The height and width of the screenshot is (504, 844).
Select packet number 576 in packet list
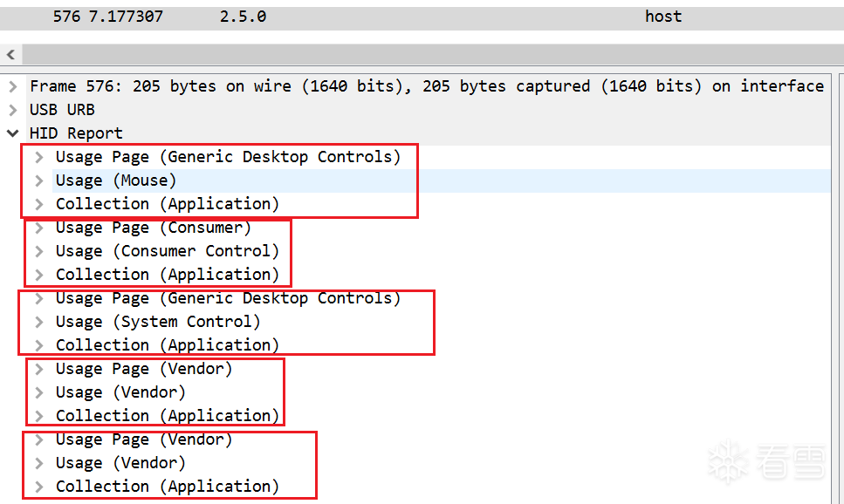[66, 17]
